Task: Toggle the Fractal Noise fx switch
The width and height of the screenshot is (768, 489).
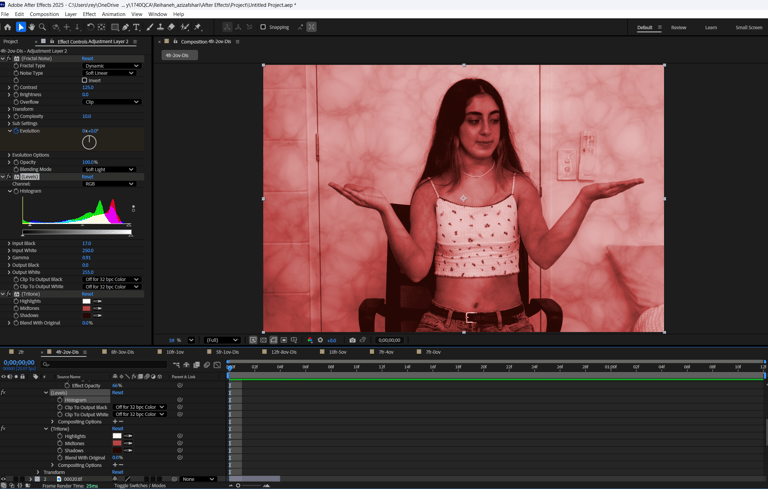Action: click(x=9, y=58)
